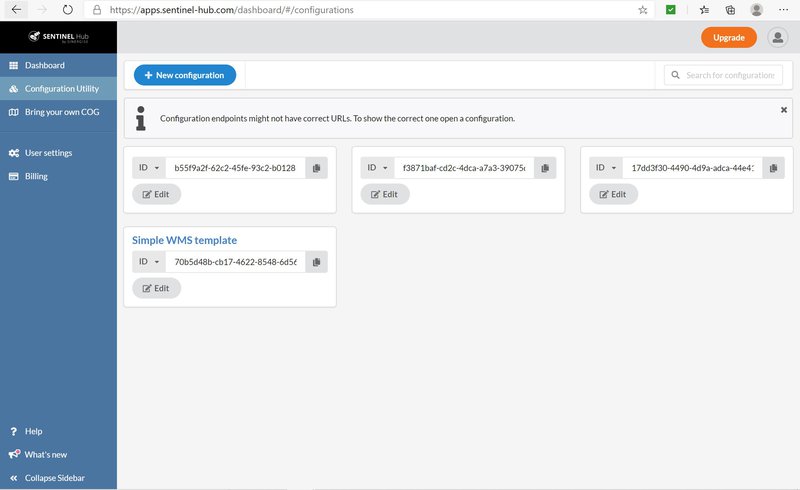The height and width of the screenshot is (490, 800).
Task: Go back using browser back arrow
Action: pyautogui.click(x=16, y=10)
